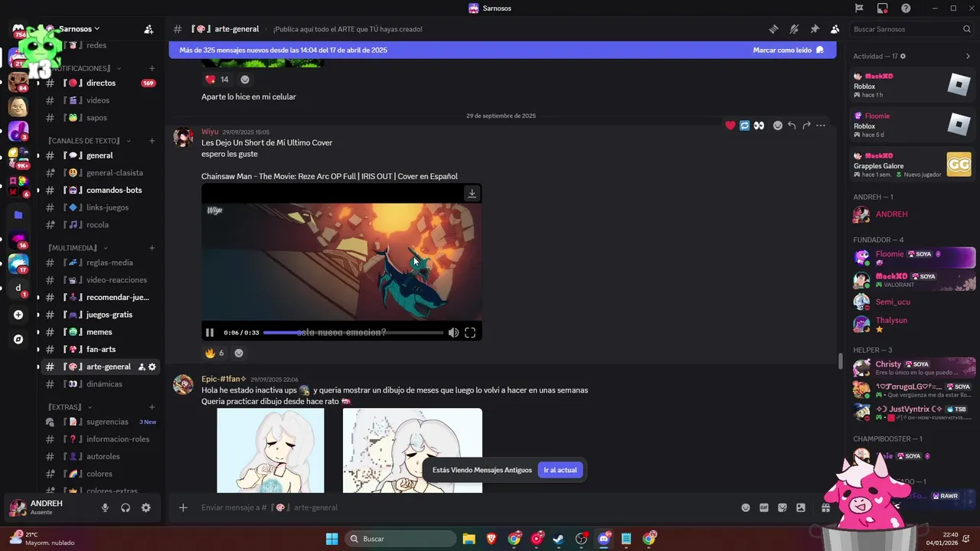Click Marcar como leído button

789,50
